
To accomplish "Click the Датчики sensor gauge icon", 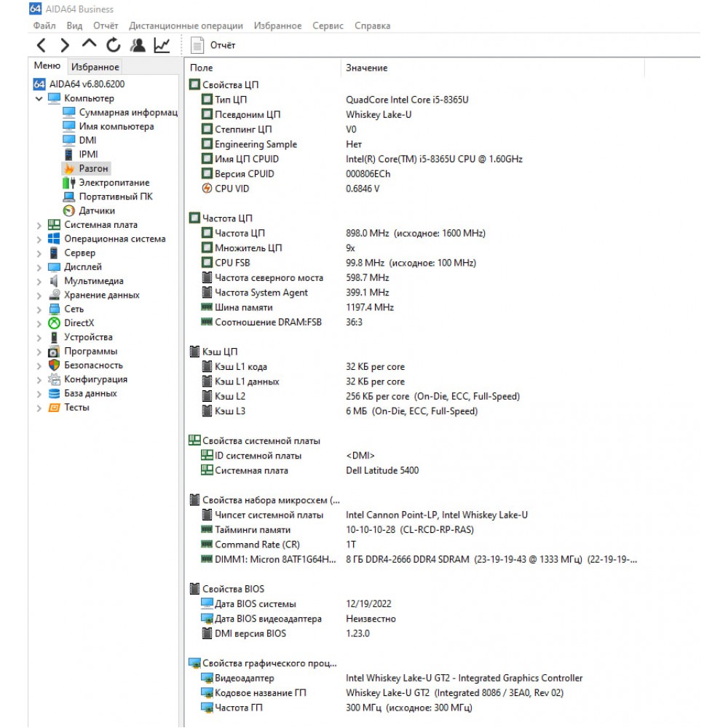I will tap(68, 211).
